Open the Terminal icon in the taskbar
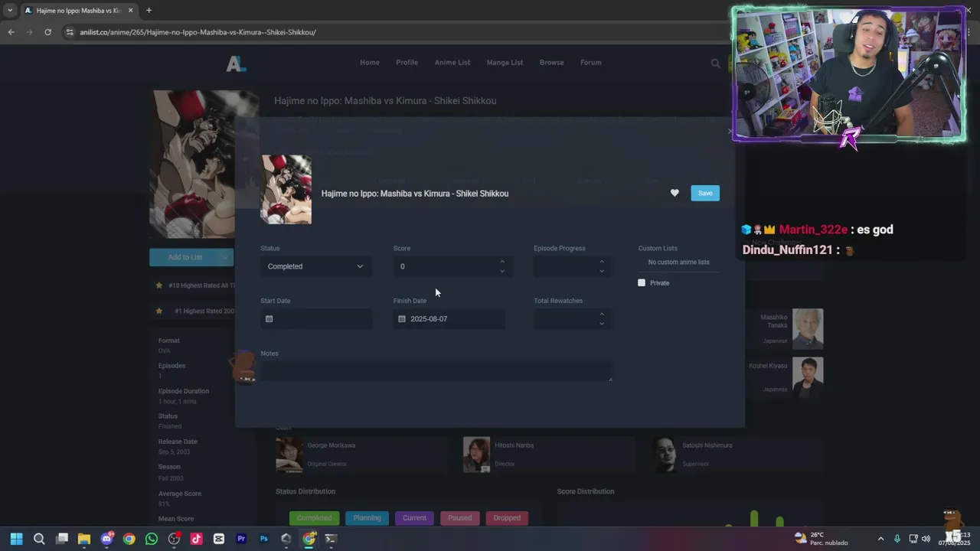The height and width of the screenshot is (551, 980). 331,539
